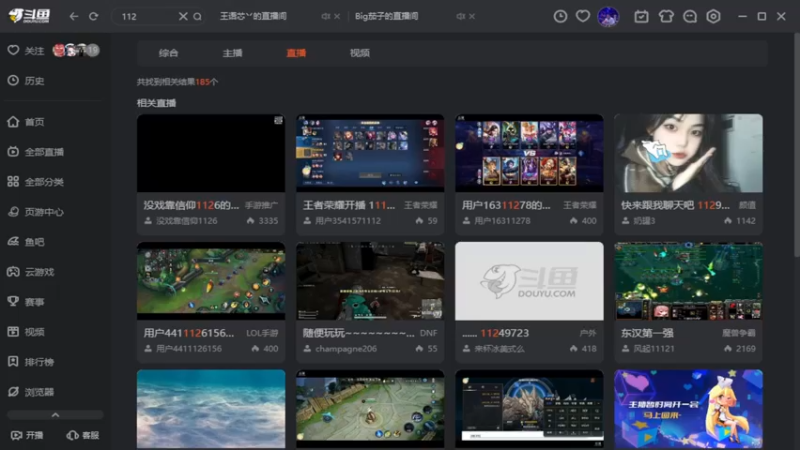Open the calendar check-in icon
800x450 pixels.
(641, 16)
